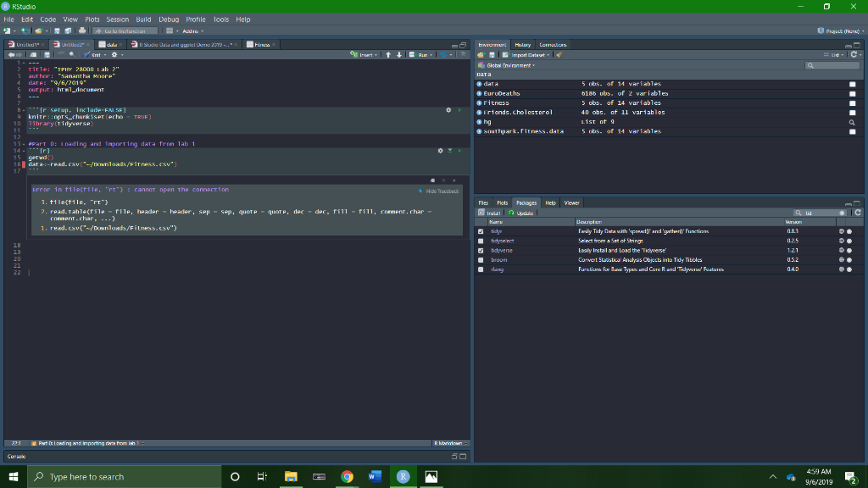The height and width of the screenshot is (488, 868).
Task: Click the Update packages button
Action: 521,213
